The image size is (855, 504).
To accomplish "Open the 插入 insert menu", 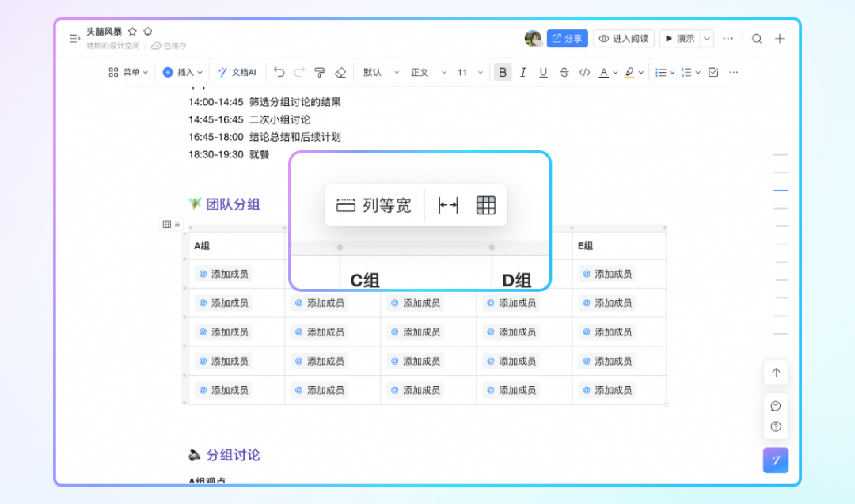I will tap(182, 72).
